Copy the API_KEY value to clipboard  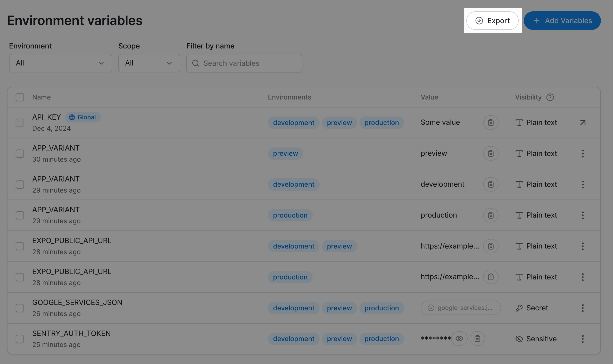click(x=491, y=122)
